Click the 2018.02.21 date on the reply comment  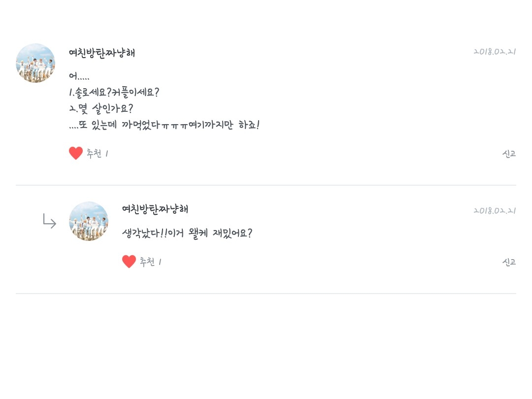pos(495,211)
